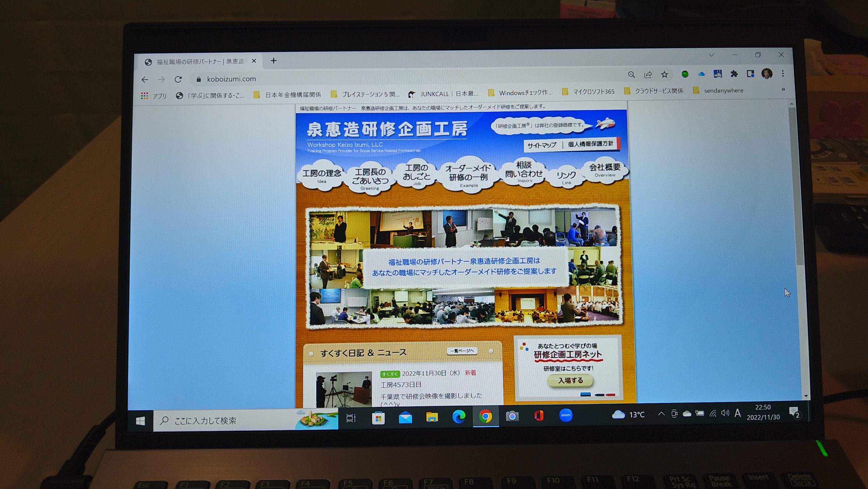The width and height of the screenshot is (868, 489).
Task: Bookmark this page with the star
Action: tap(665, 74)
